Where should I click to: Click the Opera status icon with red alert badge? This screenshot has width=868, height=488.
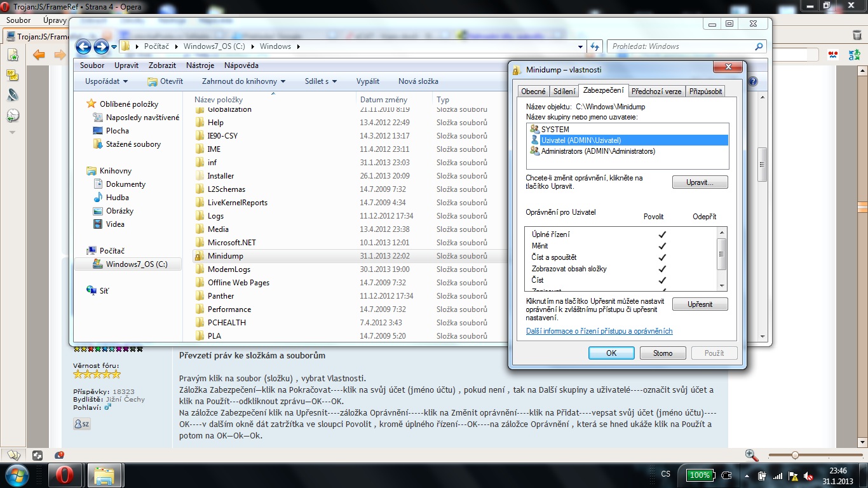59,455
